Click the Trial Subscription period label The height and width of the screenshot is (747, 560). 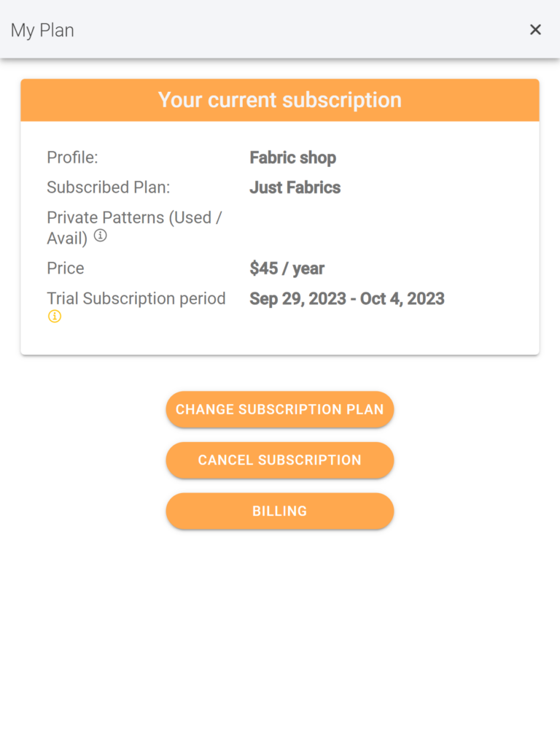(x=136, y=298)
